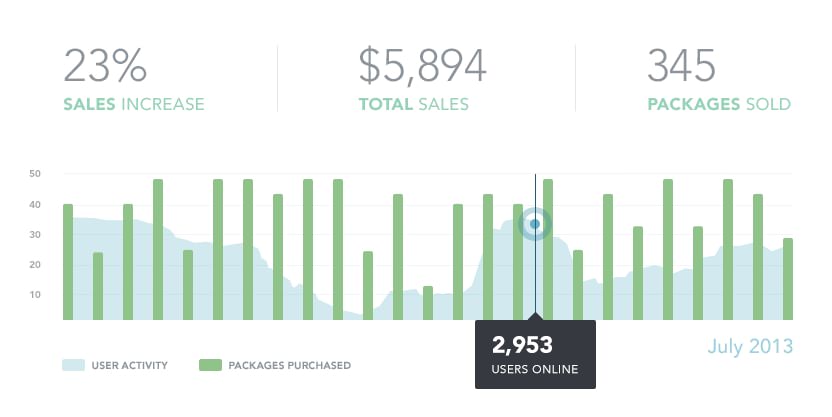Click the Packages Sold label
This screenshot has width=832, height=417.
pyautogui.click(x=719, y=104)
